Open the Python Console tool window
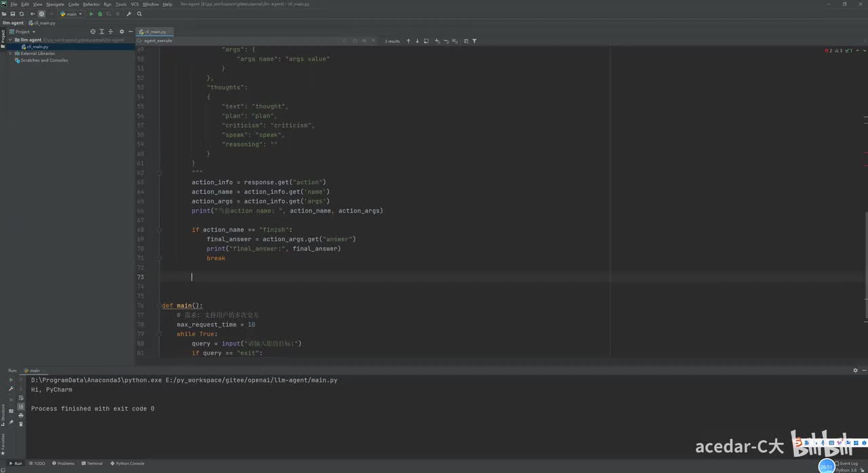868x473 pixels. tap(127, 464)
